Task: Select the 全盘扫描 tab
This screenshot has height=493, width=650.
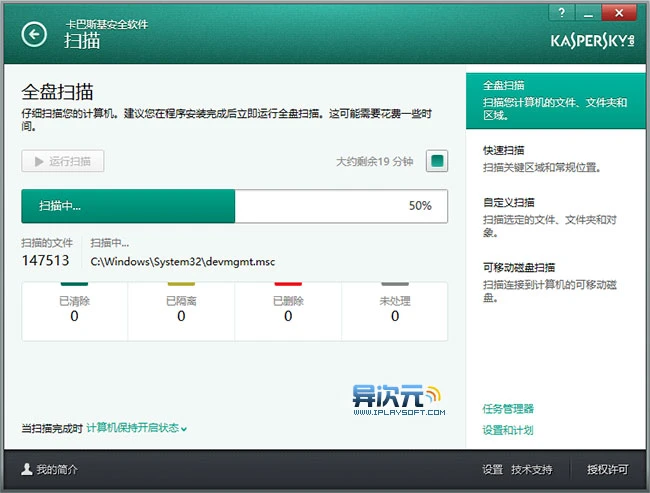Action: (x=555, y=101)
